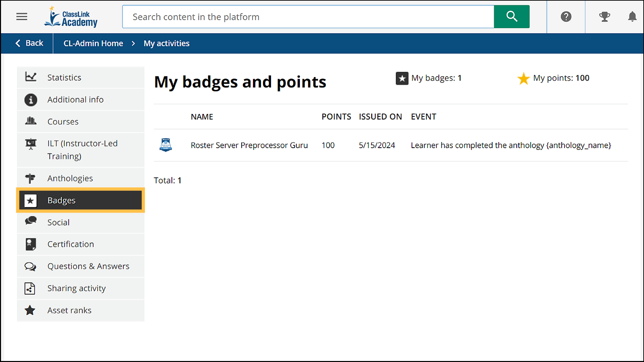Click the My activities breadcrumb
This screenshot has height=362, width=644.
pos(166,43)
